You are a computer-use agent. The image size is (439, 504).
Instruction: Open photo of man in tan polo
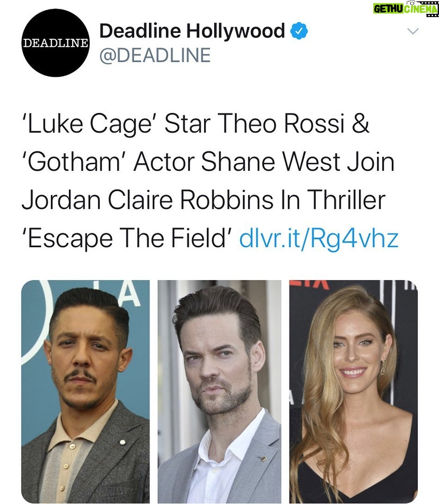86,392
